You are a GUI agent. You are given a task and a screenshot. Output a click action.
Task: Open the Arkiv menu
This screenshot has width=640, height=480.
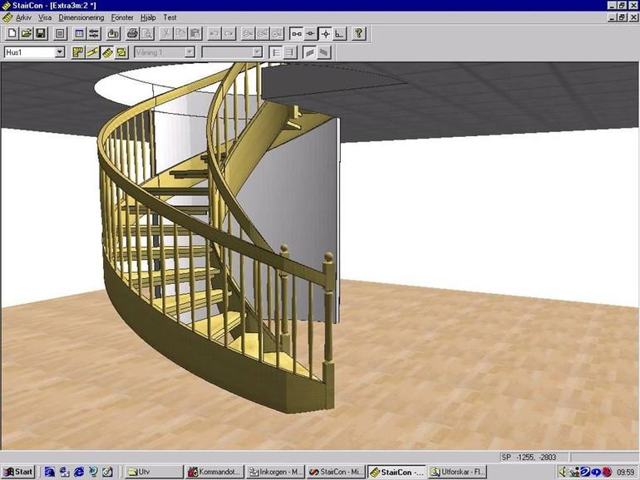[24, 18]
